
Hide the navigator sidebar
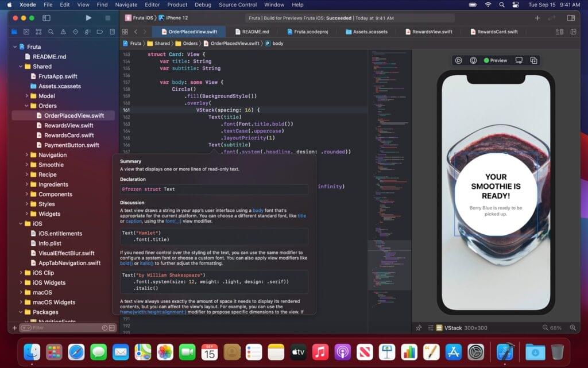click(x=47, y=18)
